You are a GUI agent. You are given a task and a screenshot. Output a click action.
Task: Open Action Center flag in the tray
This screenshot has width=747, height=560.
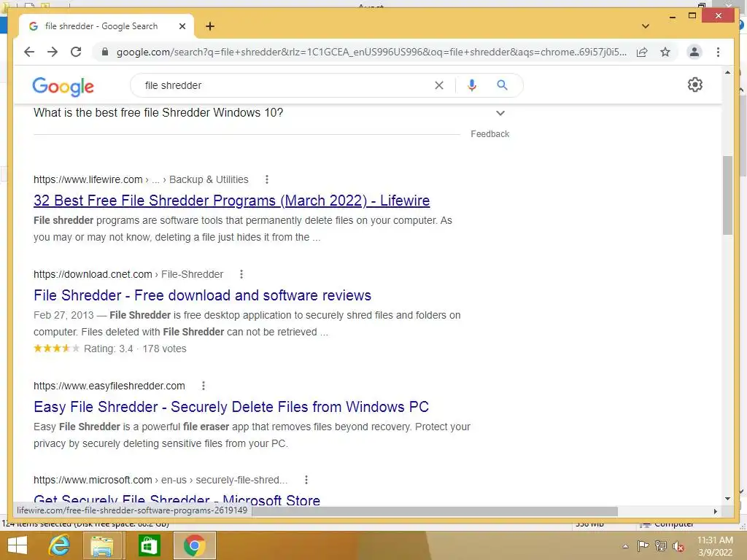643,545
